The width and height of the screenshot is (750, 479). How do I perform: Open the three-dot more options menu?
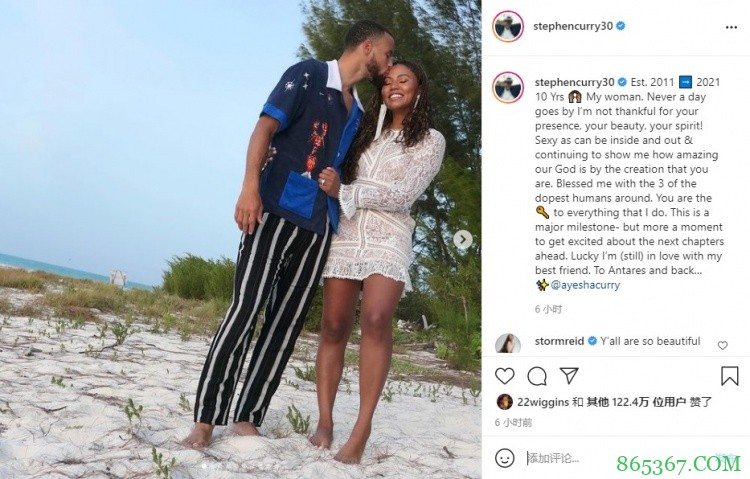click(x=731, y=27)
